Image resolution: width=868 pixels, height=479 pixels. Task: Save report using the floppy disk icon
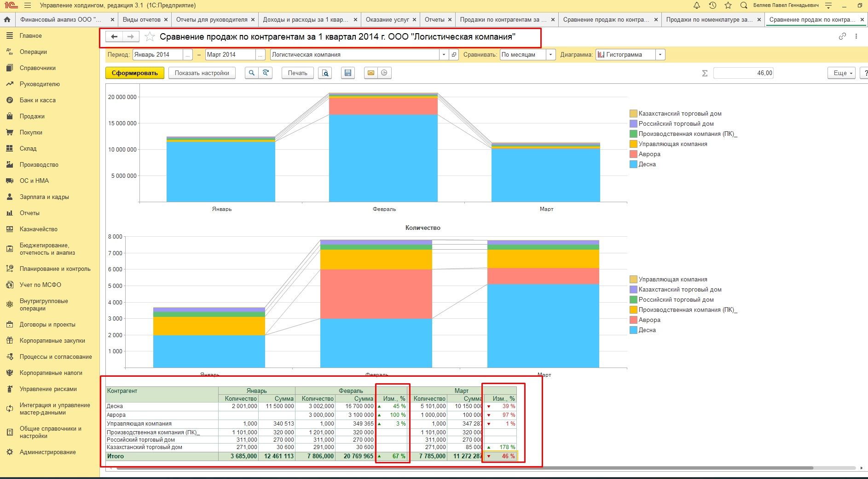click(x=348, y=73)
